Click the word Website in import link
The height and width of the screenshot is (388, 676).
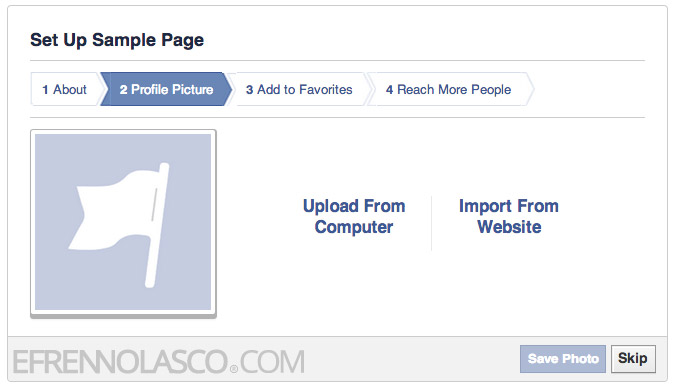509,227
